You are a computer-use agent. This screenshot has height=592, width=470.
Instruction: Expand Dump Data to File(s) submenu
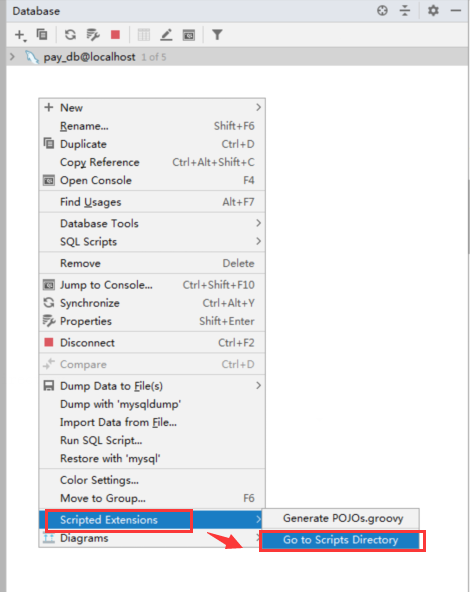pyautogui.click(x=152, y=386)
